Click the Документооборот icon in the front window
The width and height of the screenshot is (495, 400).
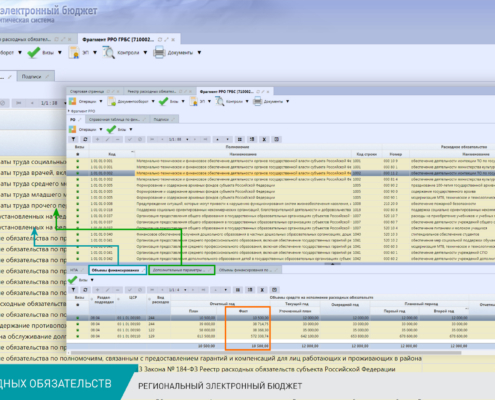[111, 101]
